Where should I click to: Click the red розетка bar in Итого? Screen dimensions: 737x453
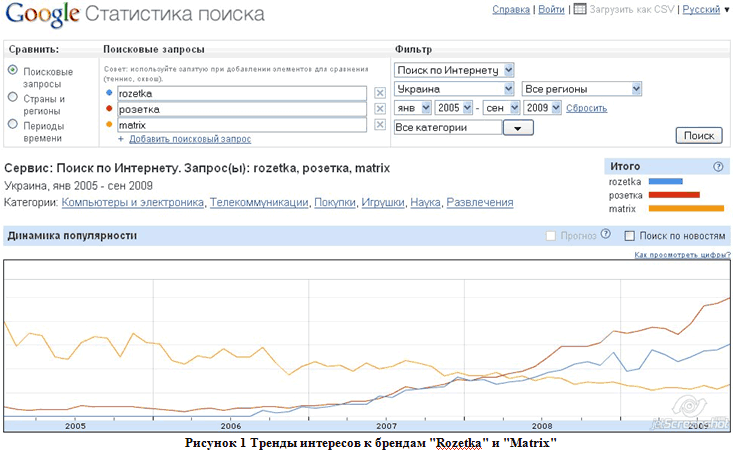tap(674, 195)
